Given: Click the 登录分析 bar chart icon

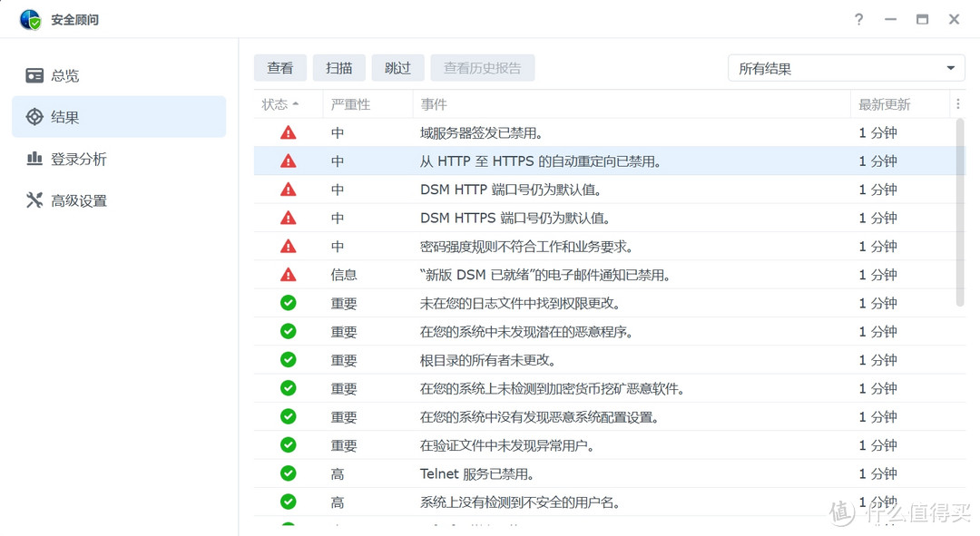Looking at the screenshot, I should coord(34,159).
